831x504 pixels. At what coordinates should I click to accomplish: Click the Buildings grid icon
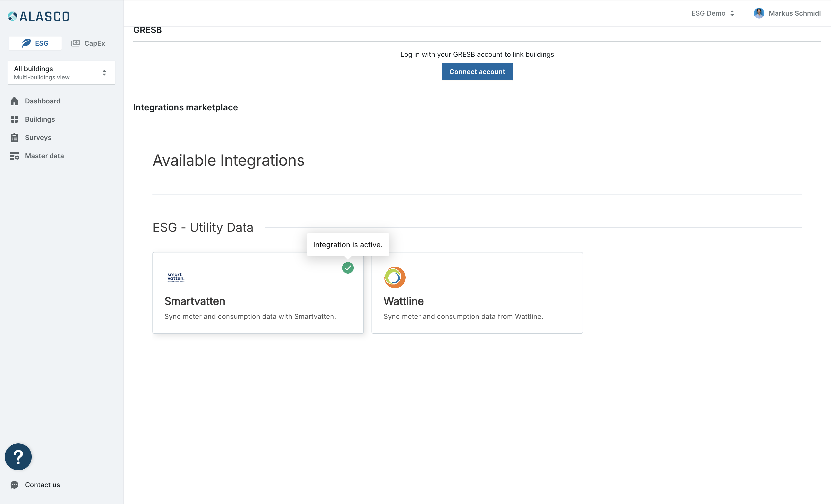point(14,119)
